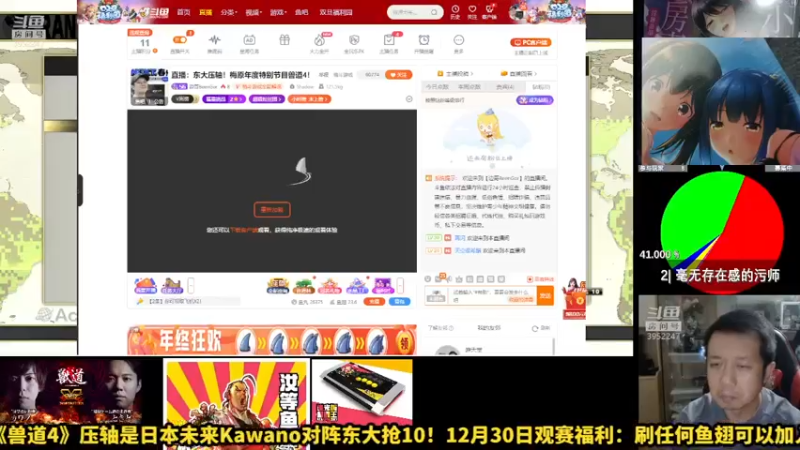Open the 双旦 event nav link
This screenshot has width=800, height=450.
[x=336, y=12]
